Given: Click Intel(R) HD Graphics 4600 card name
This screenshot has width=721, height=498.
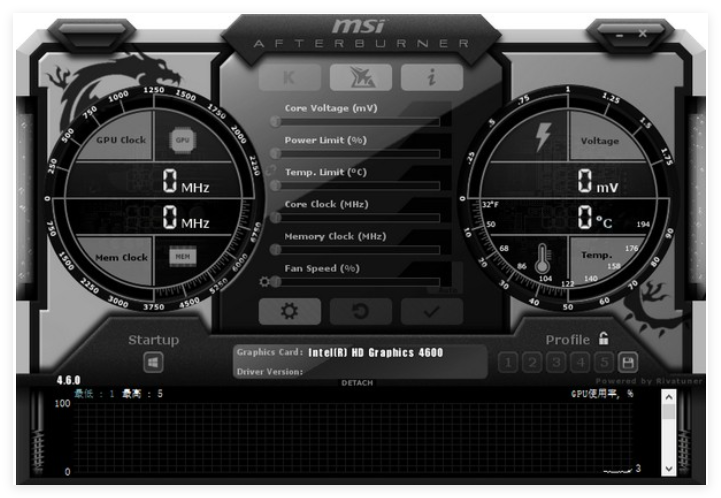Looking at the screenshot, I should (375, 353).
